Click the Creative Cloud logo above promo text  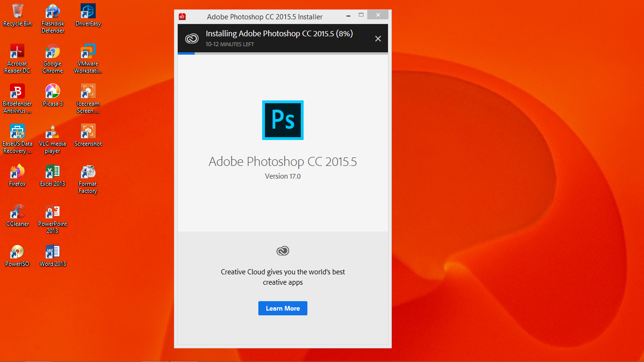283,251
